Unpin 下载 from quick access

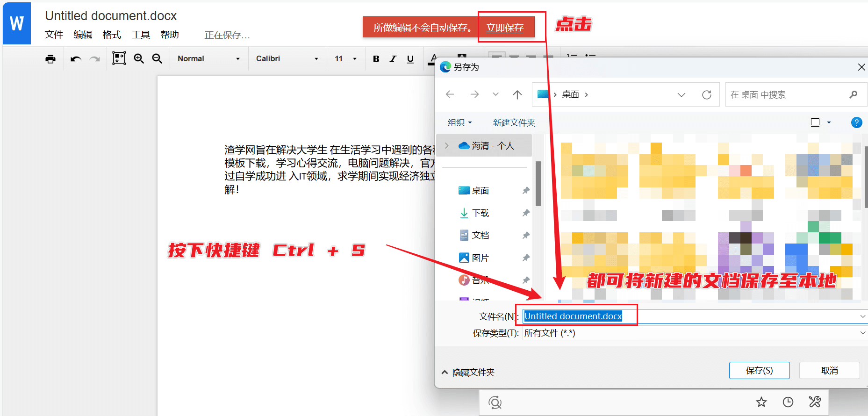pyautogui.click(x=526, y=213)
